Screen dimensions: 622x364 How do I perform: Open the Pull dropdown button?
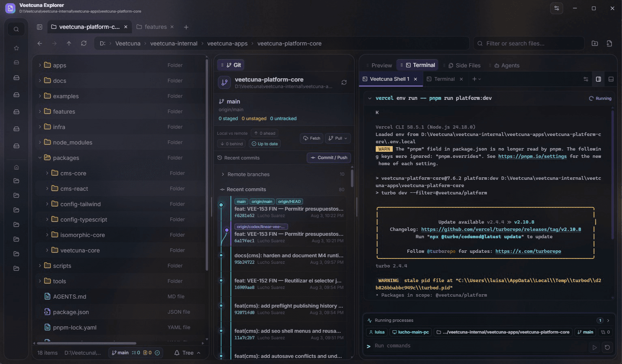338,138
